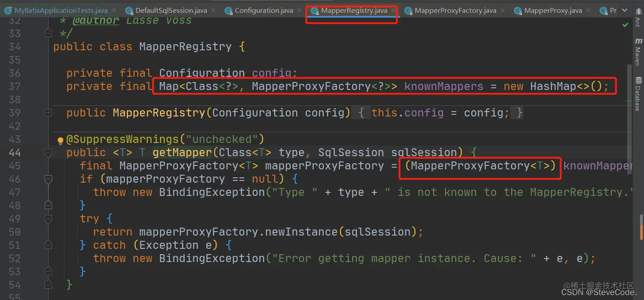644x300 pixels.
Task: Close the DefaultSqlSession.java tab
Action: click(212, 10)
